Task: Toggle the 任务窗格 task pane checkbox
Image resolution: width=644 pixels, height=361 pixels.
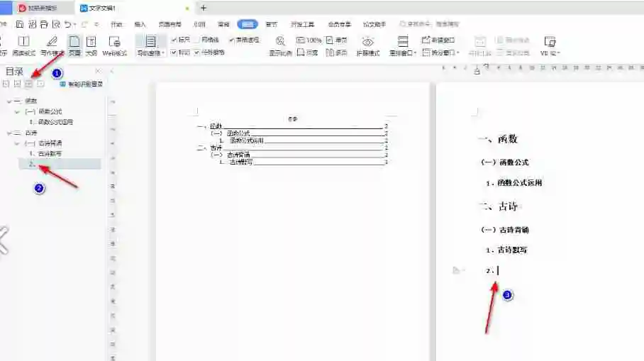Action: [196, 52]
